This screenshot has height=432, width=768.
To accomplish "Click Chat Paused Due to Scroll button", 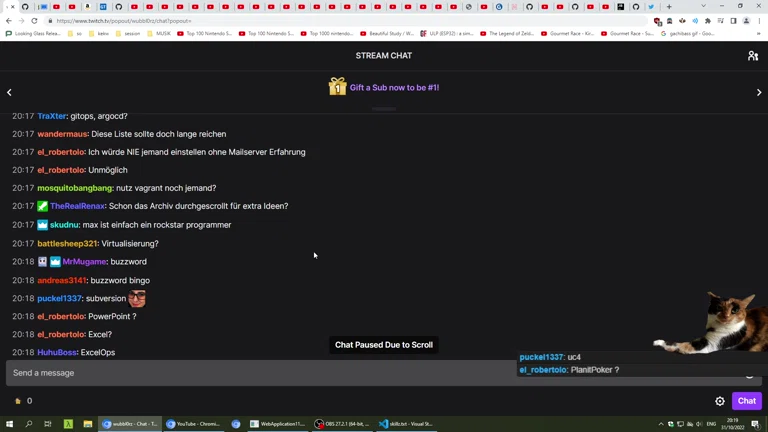I will [384, 345].
